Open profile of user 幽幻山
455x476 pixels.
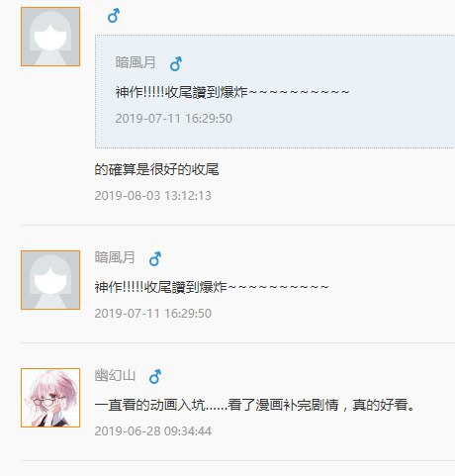pos(115,375)
